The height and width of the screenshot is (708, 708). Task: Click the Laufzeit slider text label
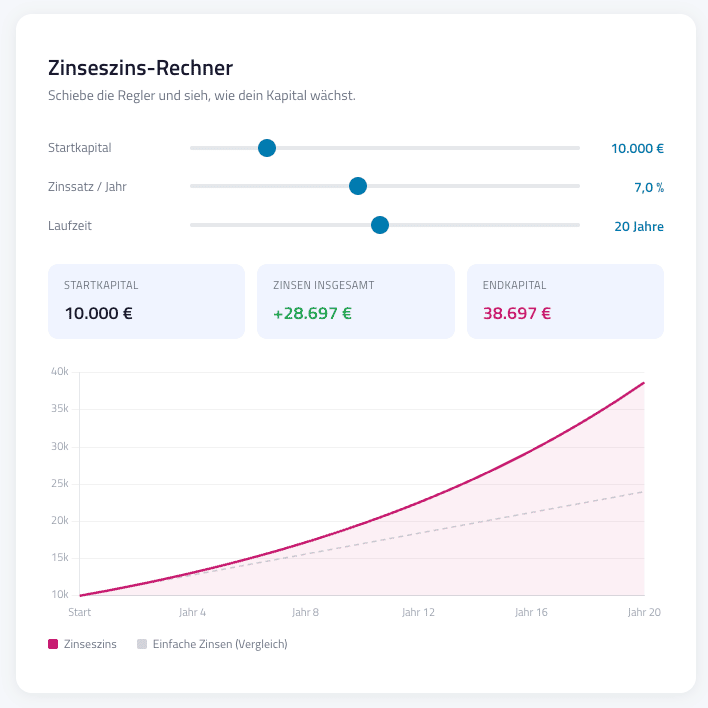[70, 225]
